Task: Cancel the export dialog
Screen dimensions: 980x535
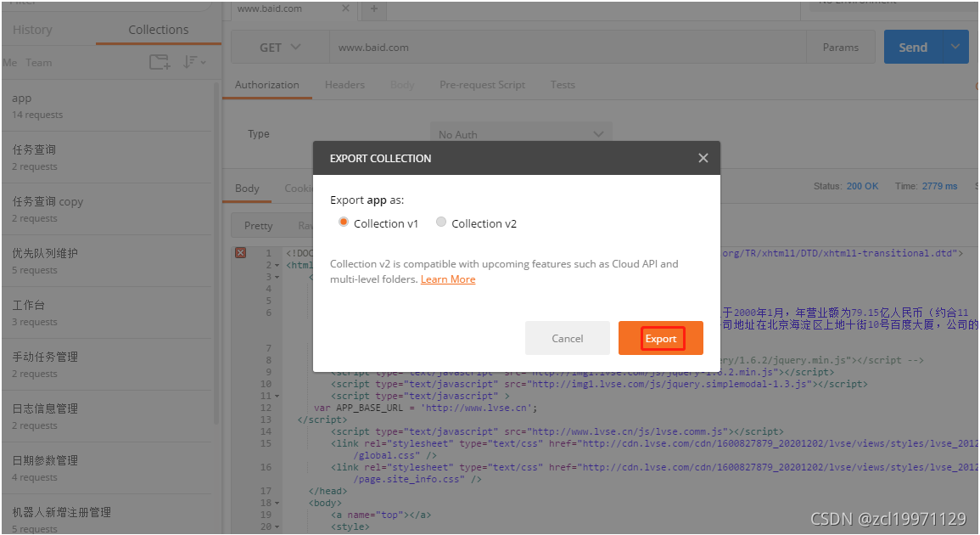Action: tap(568, 338)
